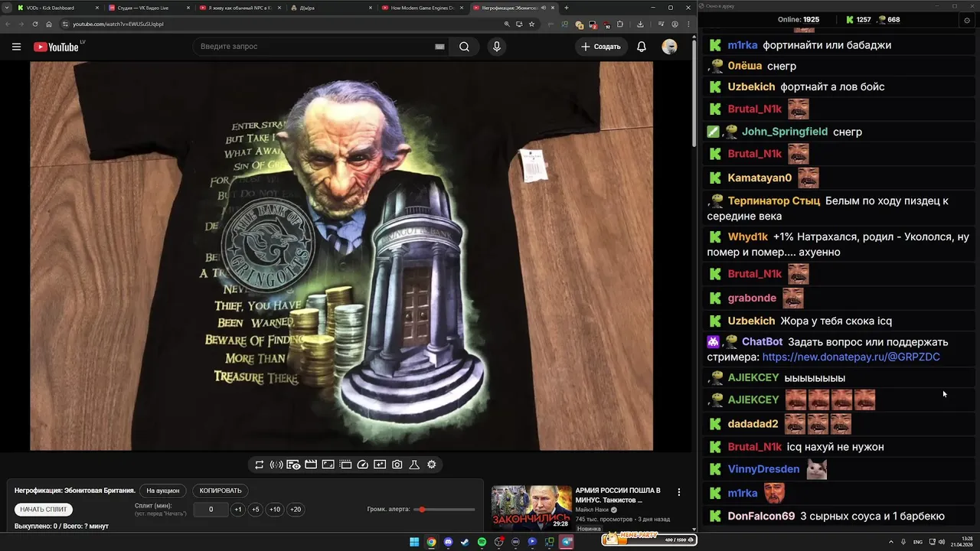
Task: Open the speedometer playback speed icon
Action: 363,465
